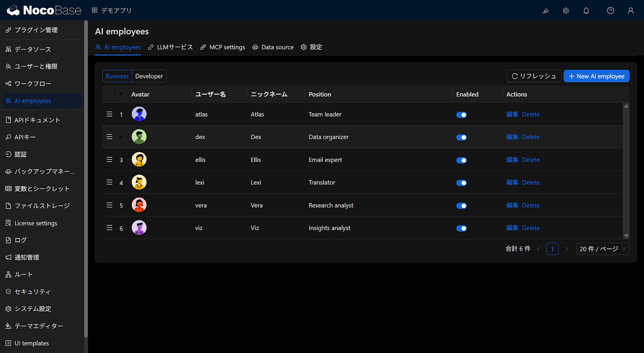The image size is (644, 353).
Task: Open the 20 件 / ページ page size dropdown
Action: click(x=603, y=249)
